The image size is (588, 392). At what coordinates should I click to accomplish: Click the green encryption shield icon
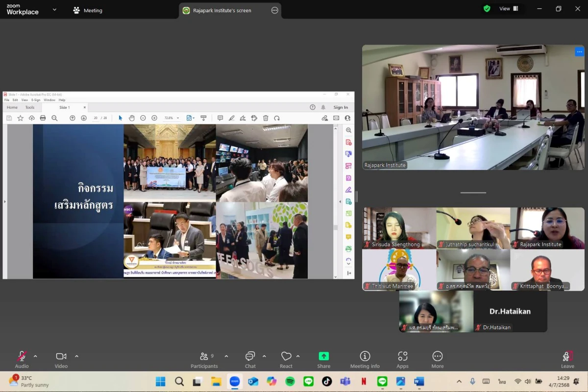tap(487, 8)
